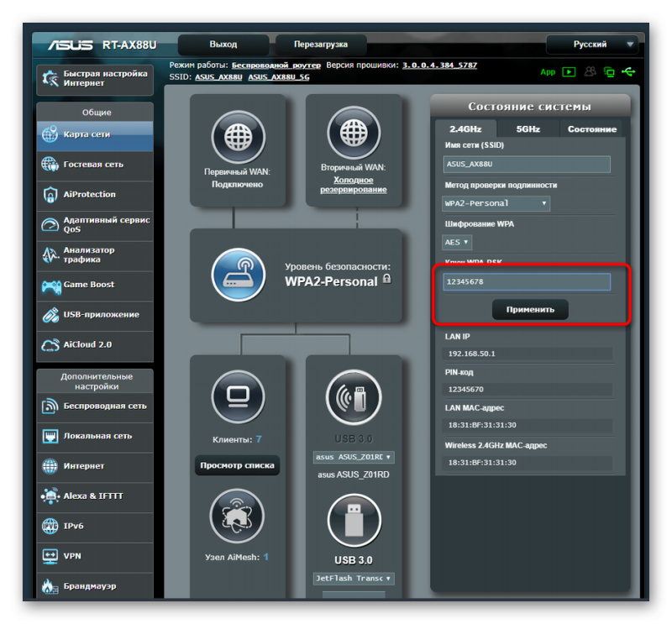Screen dimensions: 672x624
Task: Open the Русский language dropdown
Action: pyautogui.click(x=592, y=45)
